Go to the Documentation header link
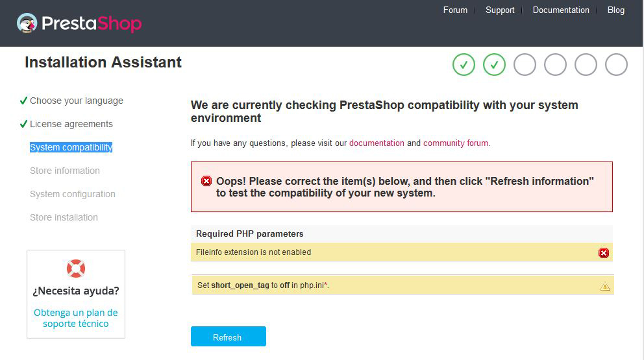Image resolution: width=644 pixels, height=360 pixels. [x=561, y=10]
